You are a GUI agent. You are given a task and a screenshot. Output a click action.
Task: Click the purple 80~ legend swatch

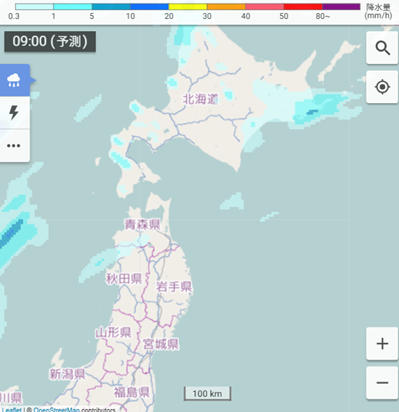click(x=341, y=7)
